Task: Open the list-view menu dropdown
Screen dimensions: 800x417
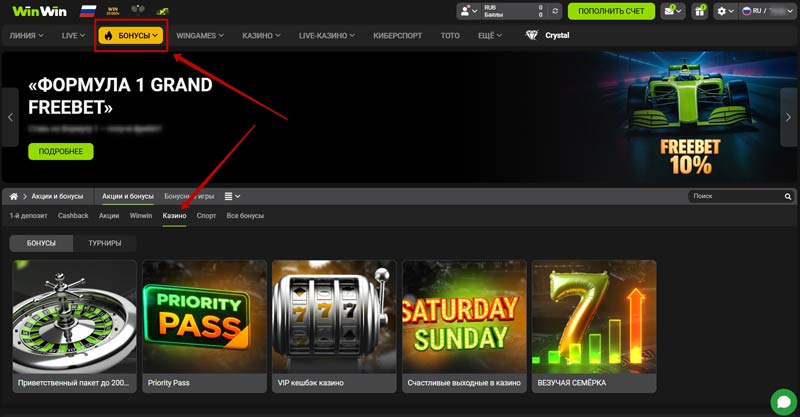Action: 232,197
